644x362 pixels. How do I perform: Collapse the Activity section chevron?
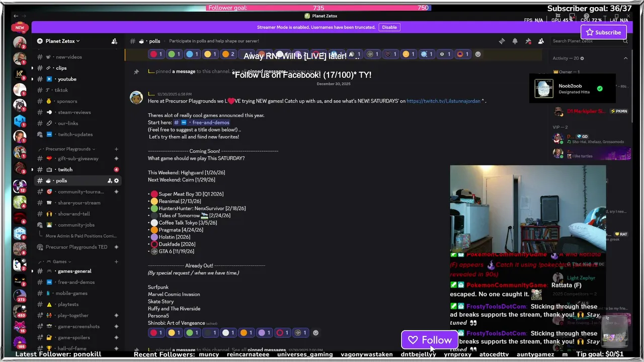625,58
